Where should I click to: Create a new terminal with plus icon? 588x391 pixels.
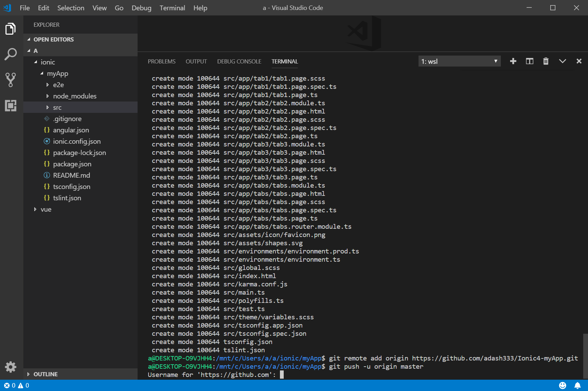point(513,61)
